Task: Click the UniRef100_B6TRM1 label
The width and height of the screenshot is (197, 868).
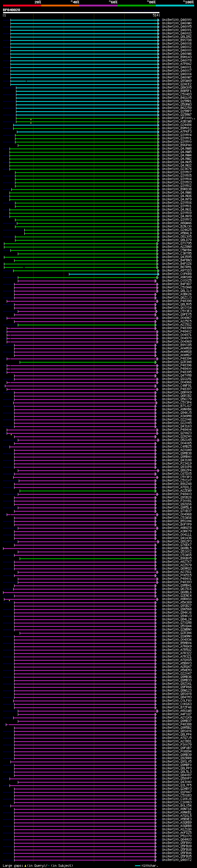Action: click(x=177, y=267)
